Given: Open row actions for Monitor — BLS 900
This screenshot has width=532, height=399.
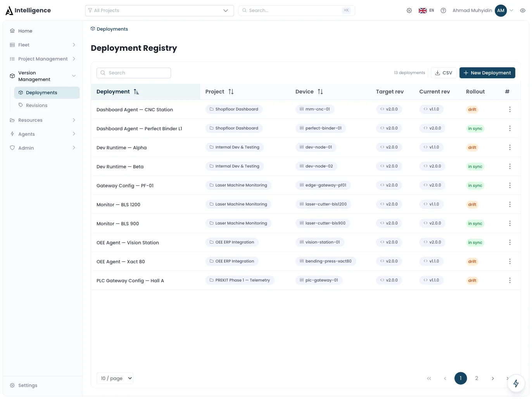Looking at the screenshot, I should click(x=510, y=223).
